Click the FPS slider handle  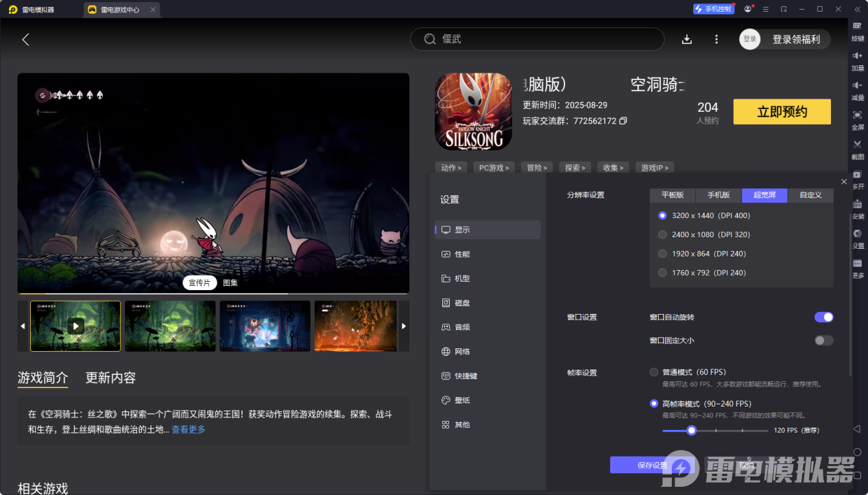(x=692, y=431)
